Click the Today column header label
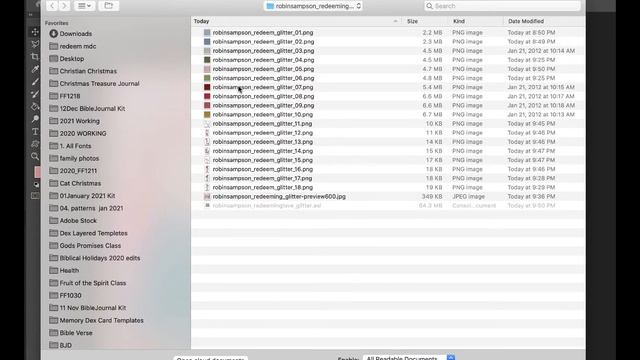 [201, 21]
